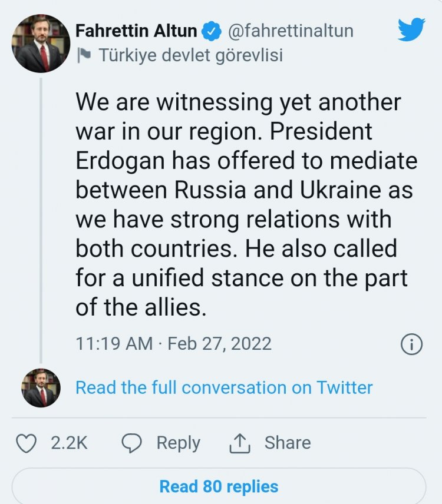
Task: Click the Reply text label
Action: [178, 443]
